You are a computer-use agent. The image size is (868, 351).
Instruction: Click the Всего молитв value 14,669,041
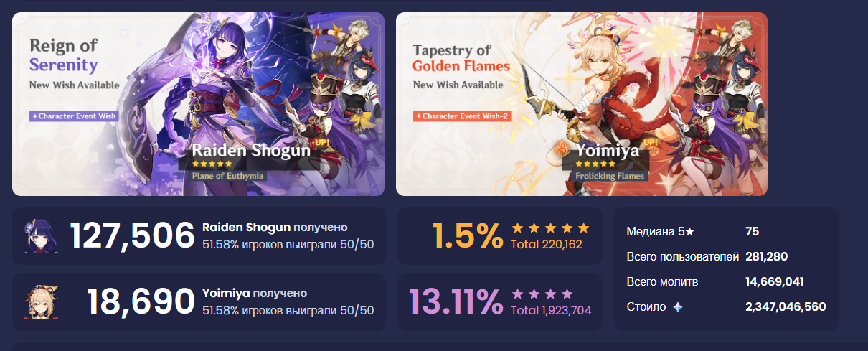[774, 281]
